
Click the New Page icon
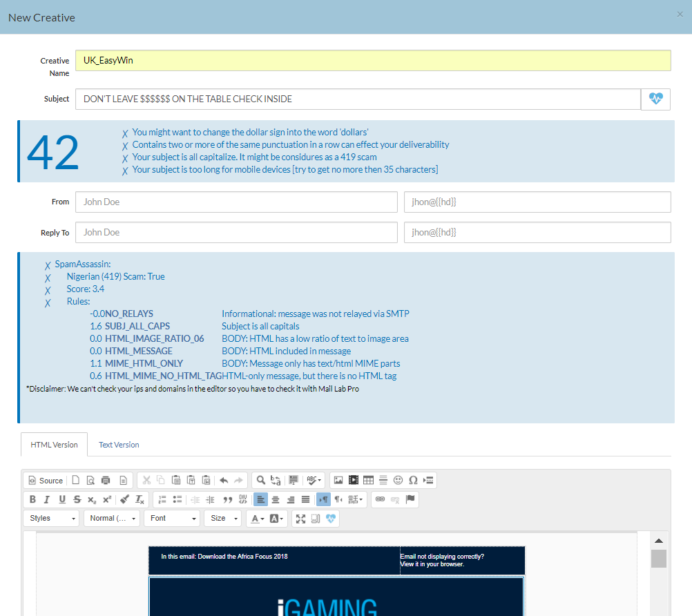coord(76,481)
